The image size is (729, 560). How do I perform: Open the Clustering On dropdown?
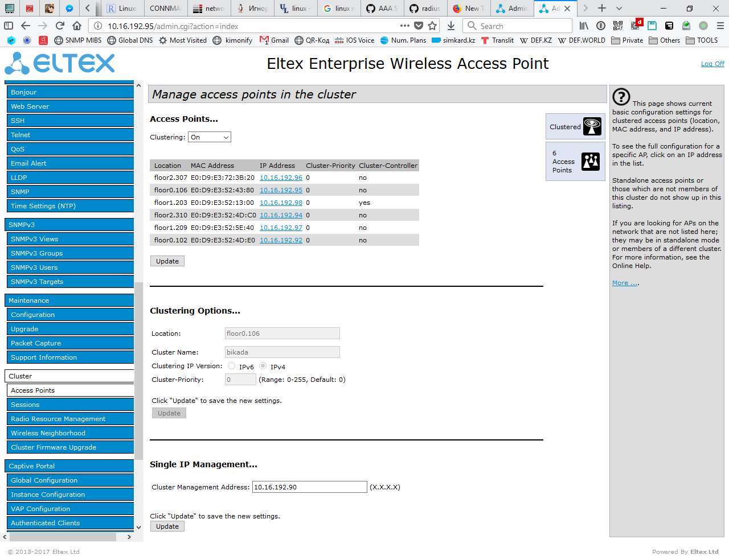click(210, 137)
